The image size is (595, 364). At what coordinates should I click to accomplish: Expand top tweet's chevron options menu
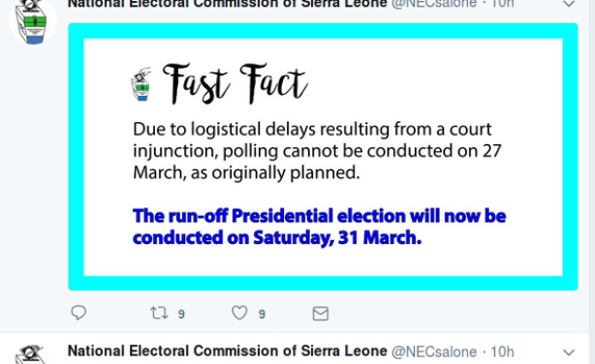[x=569, y=4]
